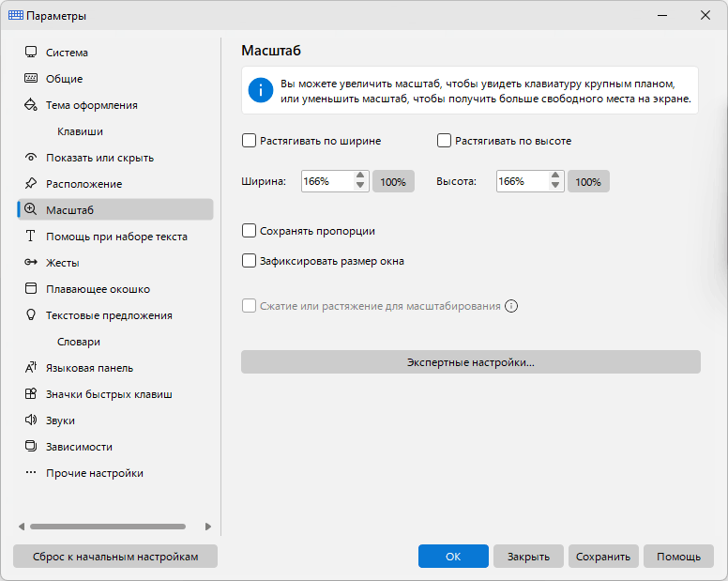Image resolution: width=728 pixels, height=581 pixels.
Task: Open Экспертные настройки dialog
Action: click(x=471, y=361)
